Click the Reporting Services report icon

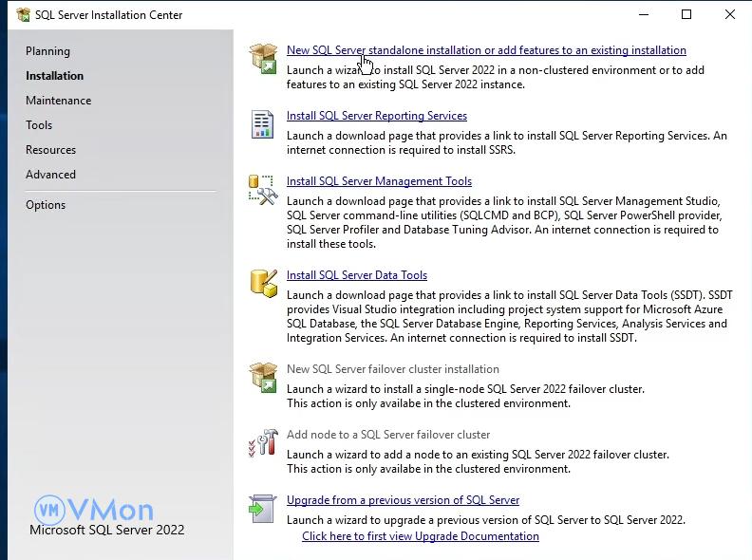pos(262,124)
